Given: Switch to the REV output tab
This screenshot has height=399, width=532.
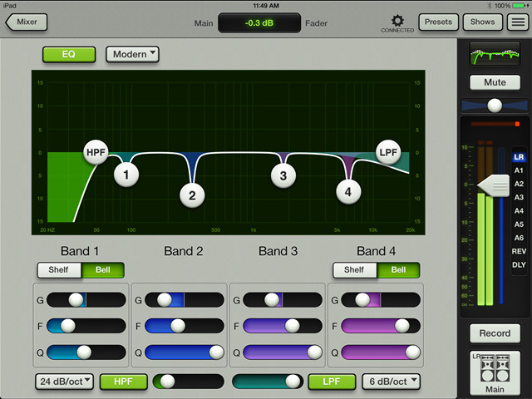Looking at the screenshot, I should point(519,251).
